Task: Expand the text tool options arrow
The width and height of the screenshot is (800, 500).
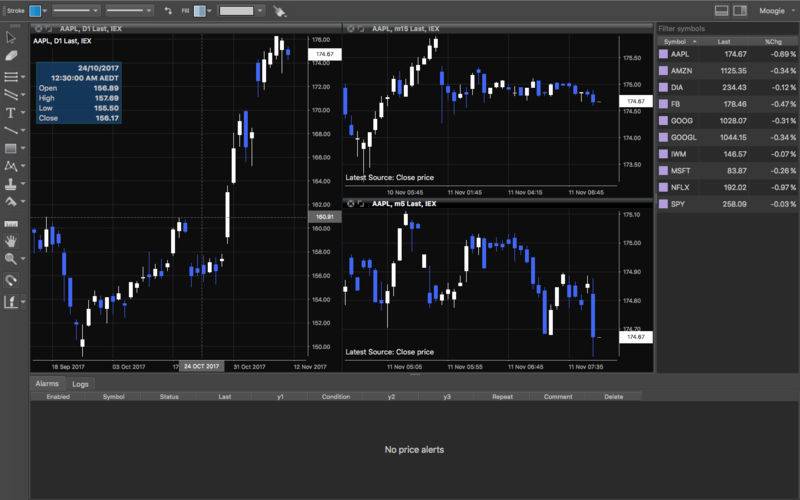Action: pyautogui.click(x=23, y=113)
